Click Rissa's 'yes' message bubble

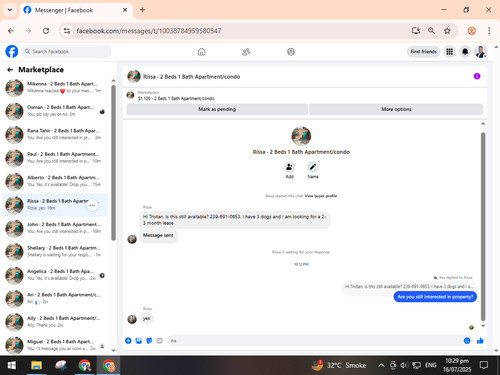pyautogui.click(x=146, y=318)
